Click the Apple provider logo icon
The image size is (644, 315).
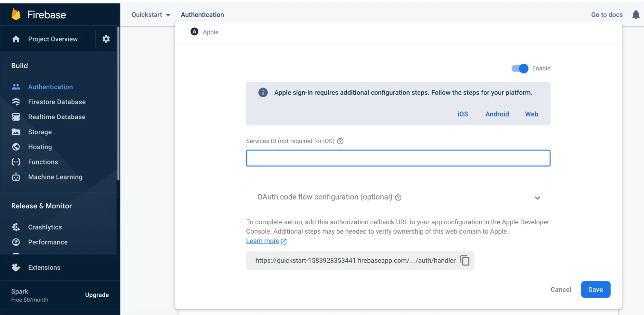click(194, 32)
